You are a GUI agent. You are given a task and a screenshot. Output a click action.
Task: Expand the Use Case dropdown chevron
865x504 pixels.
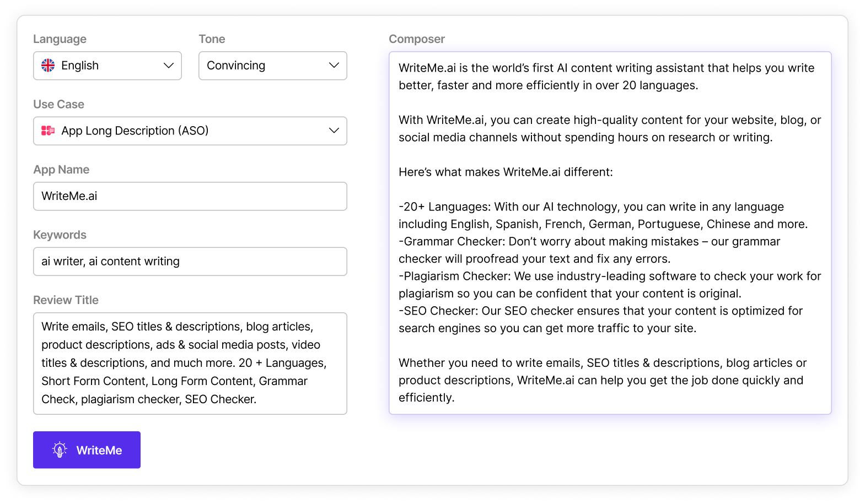coord(334,131)
